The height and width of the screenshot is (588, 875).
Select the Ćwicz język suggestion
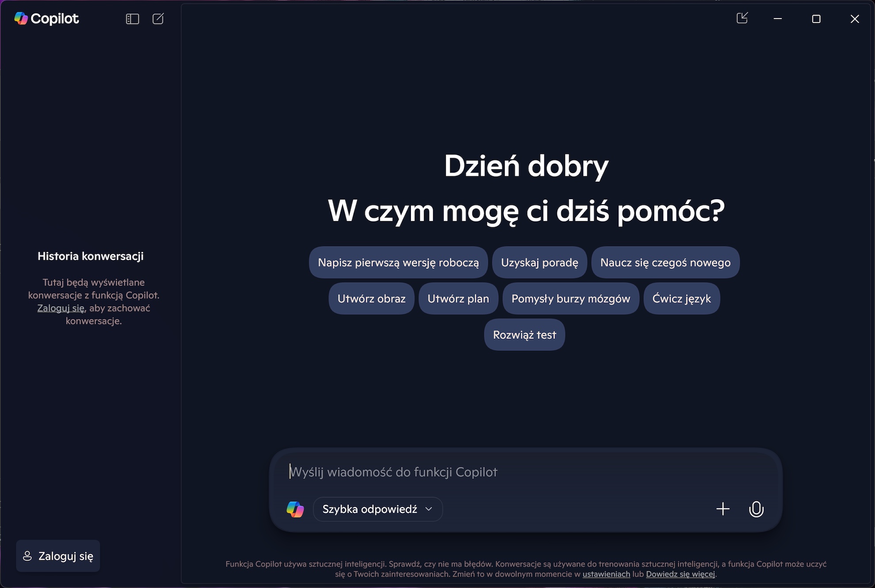tap(682, 299)
